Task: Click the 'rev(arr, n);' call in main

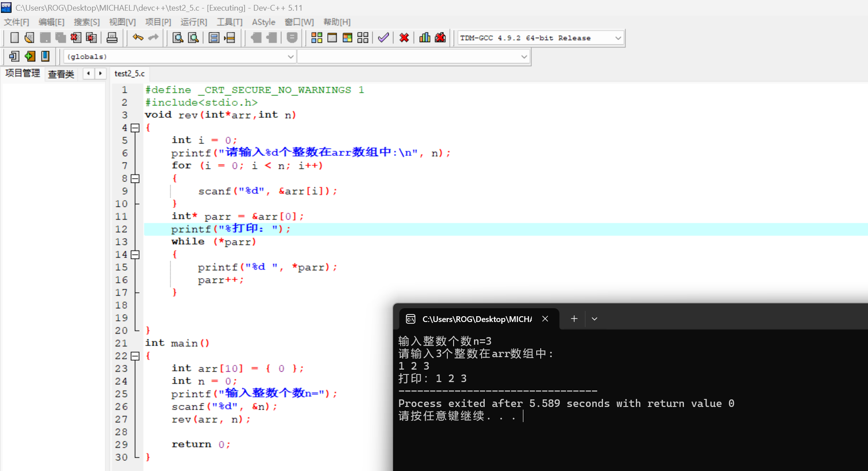Action: coord(211,420)
